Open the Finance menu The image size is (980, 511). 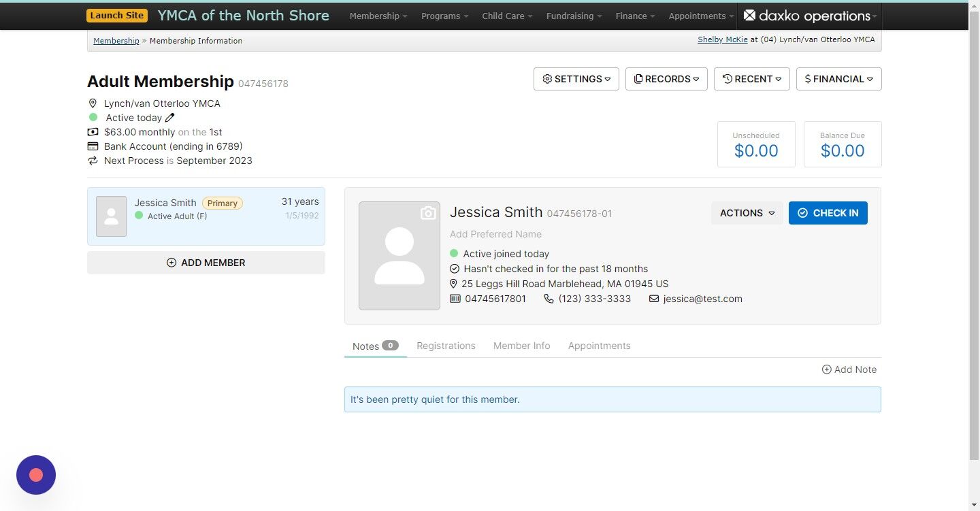635,16
